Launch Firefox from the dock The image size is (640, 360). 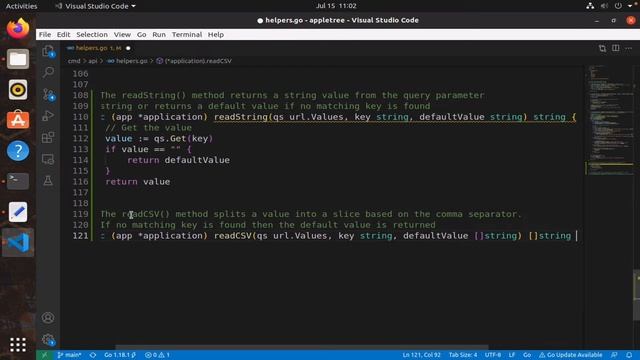(18, 29)
